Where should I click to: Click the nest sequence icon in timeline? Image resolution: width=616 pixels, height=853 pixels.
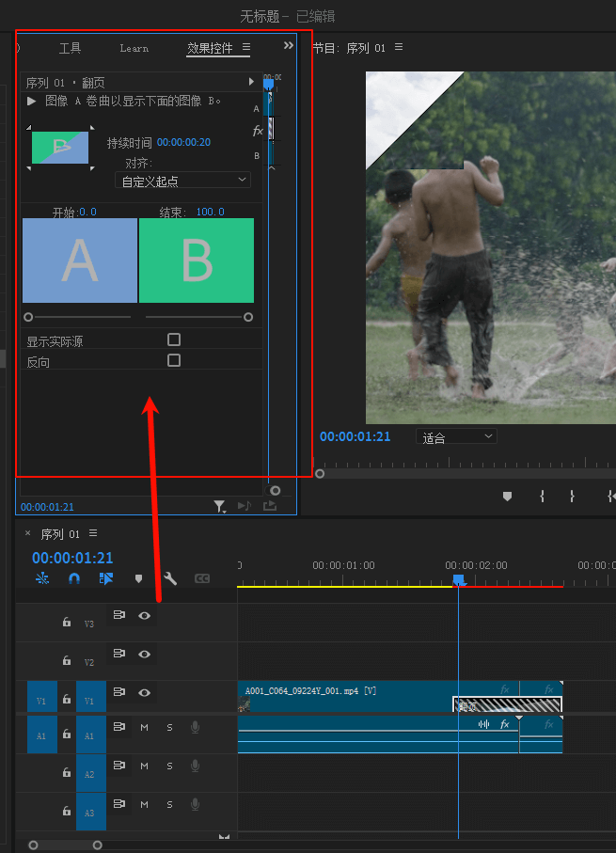[x=42, y=578]
